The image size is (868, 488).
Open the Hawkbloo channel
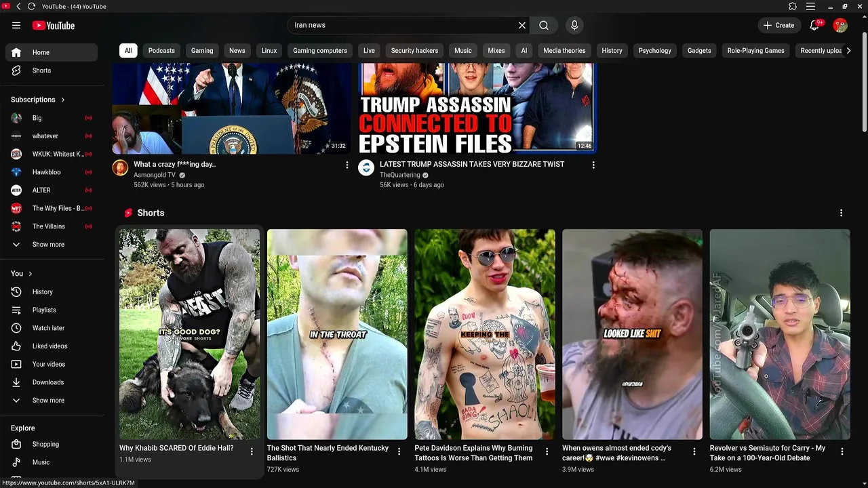(52, 172)
